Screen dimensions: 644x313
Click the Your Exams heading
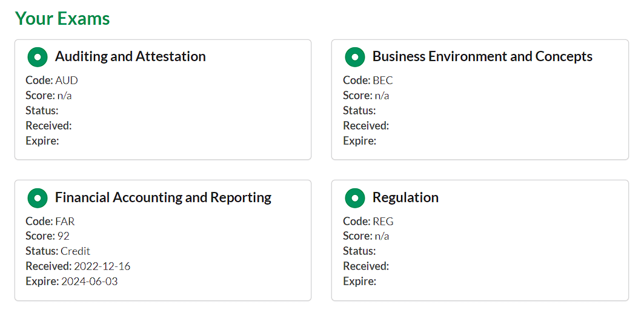(x=62, y=18)
